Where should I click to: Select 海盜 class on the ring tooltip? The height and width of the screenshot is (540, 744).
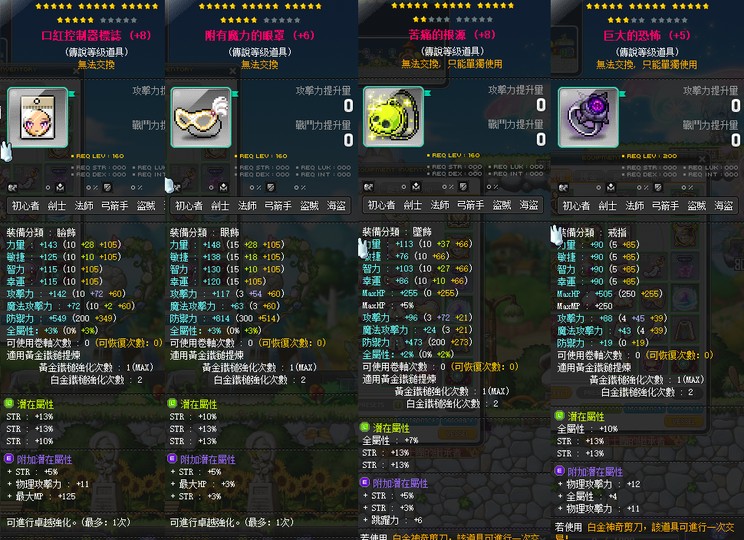(x=724, y=205)
